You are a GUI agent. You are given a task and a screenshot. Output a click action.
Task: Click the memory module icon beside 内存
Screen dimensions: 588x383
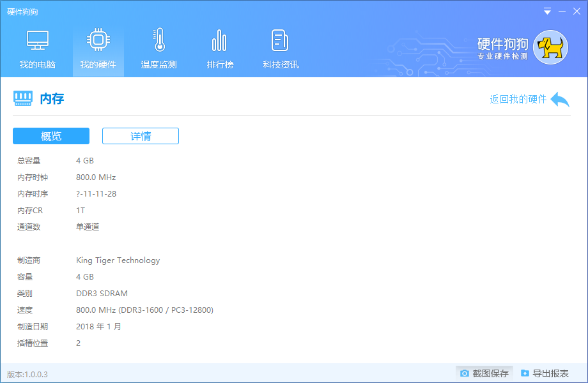[x=23, y=98]
